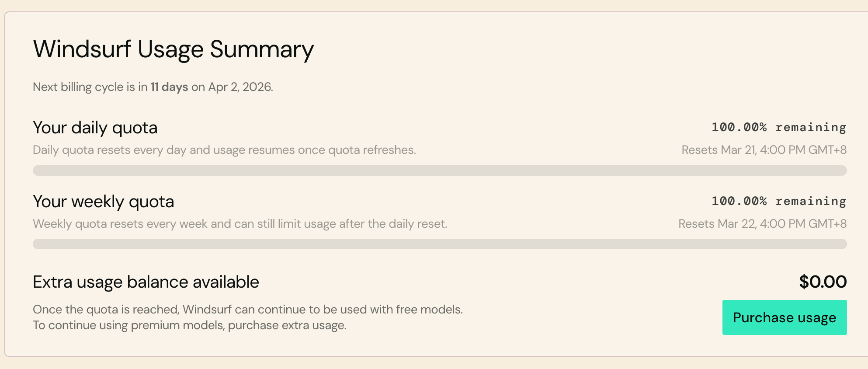
Task: Click 'purchase extra usage' premium models sentence
Action: [x=190, y=325]
